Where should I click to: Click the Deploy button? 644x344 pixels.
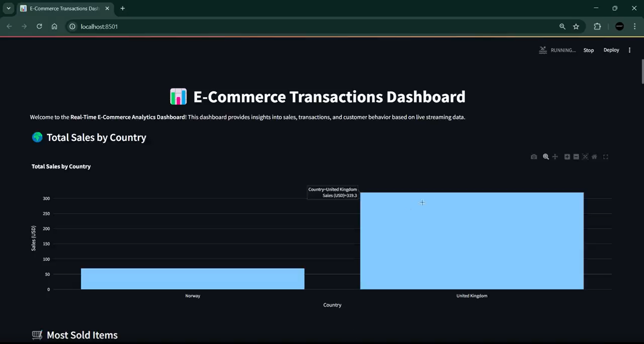tap(611, 50)
